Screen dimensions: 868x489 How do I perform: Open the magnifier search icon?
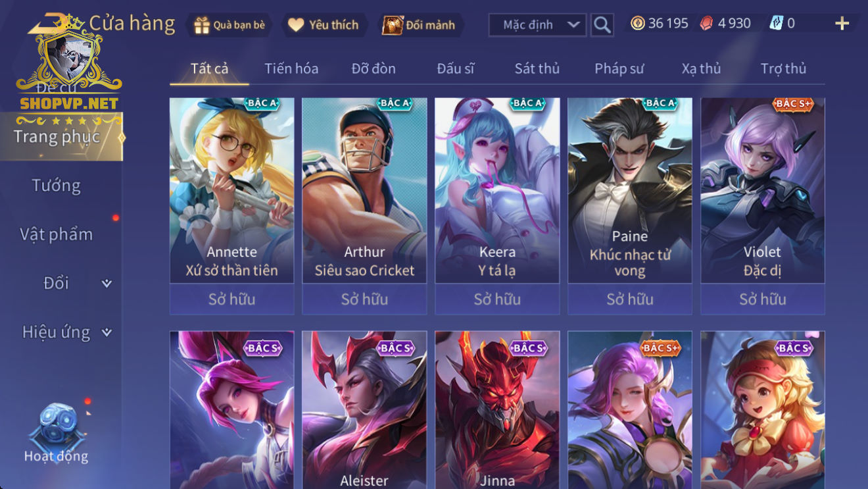602,25
